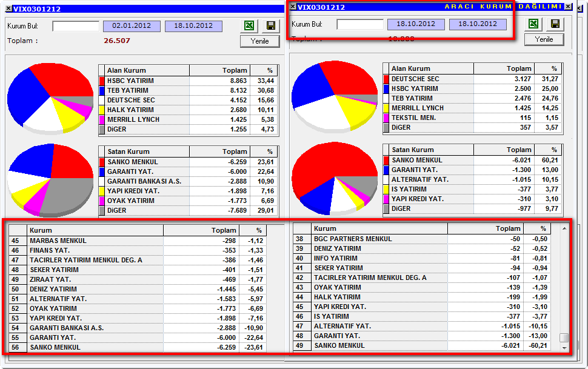Click red swatch next to DEUTSCHE SEC in right window

[386, 79]
